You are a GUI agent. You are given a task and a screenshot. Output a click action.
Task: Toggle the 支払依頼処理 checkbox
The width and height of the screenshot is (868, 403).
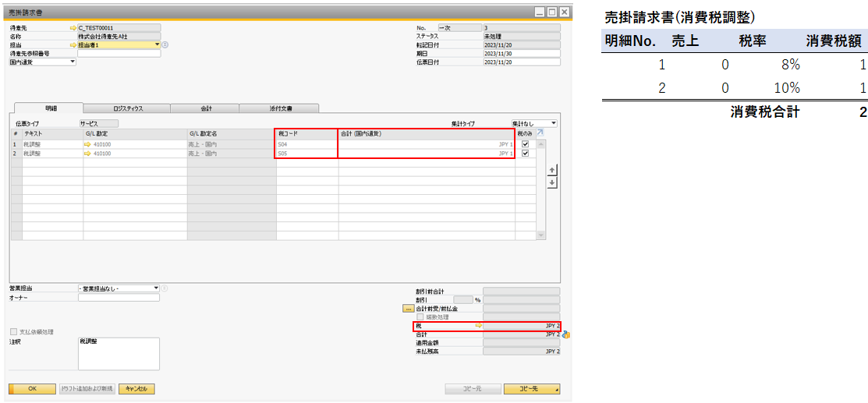coord(14,332)
